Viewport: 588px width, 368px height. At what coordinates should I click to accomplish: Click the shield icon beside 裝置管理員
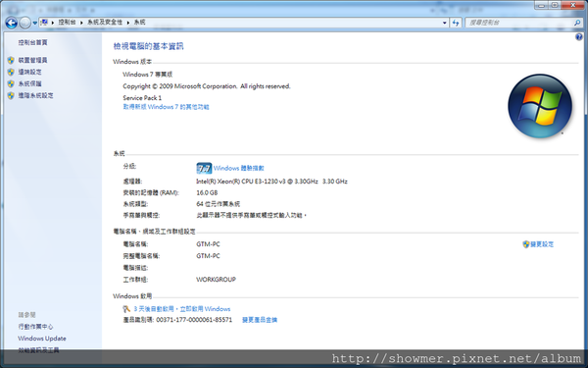pos(11,60)
